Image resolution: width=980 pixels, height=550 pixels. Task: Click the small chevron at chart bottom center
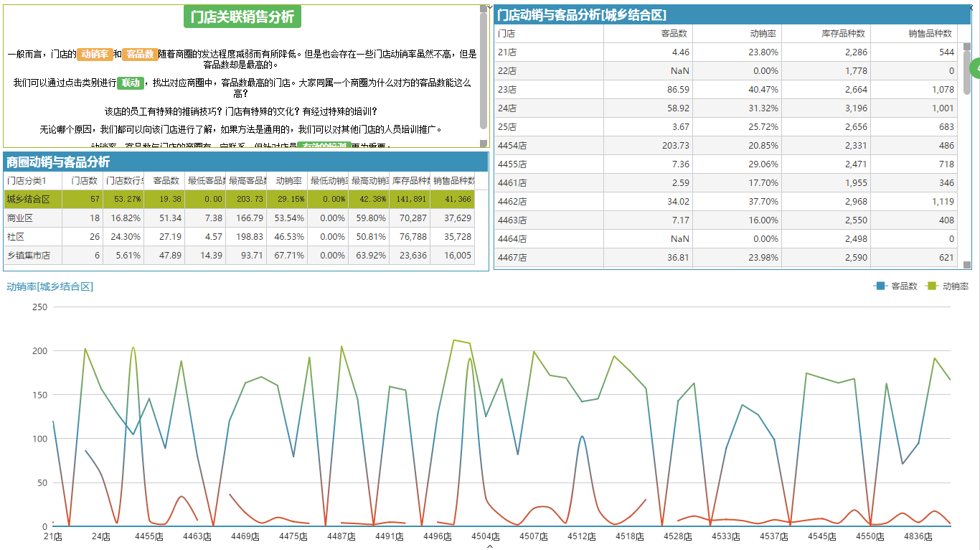490,546
